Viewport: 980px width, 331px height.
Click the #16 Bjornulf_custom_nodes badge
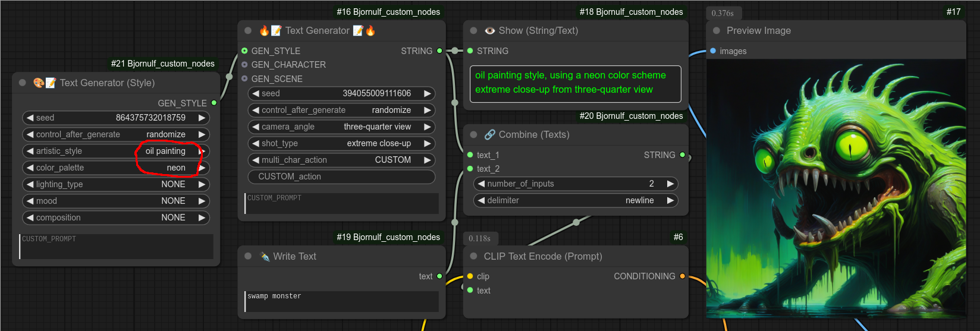(x=388, y=12)
